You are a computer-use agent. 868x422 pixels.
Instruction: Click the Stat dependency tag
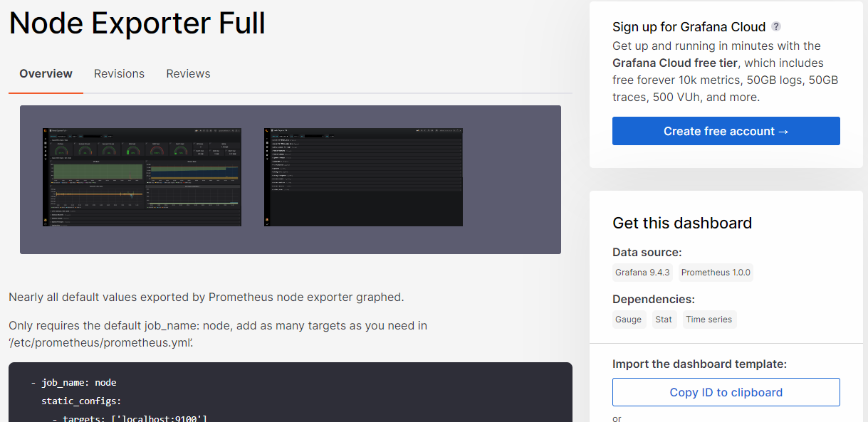664,320
